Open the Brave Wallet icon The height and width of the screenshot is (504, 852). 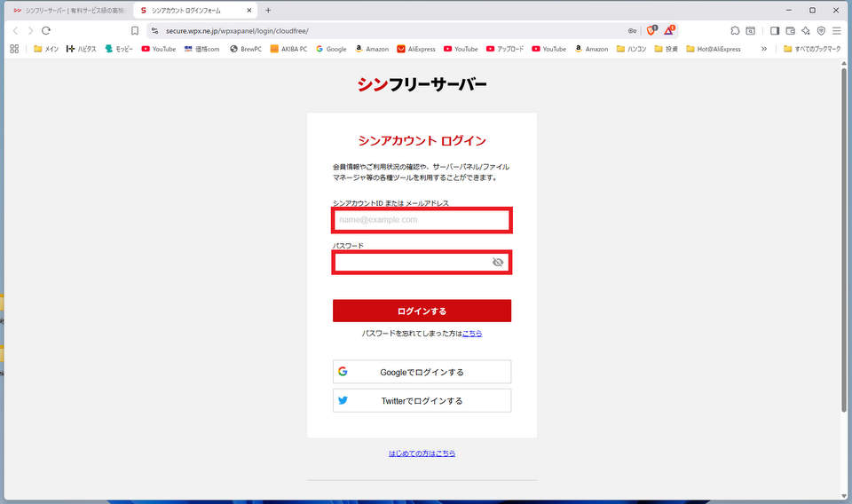point(790,30)
